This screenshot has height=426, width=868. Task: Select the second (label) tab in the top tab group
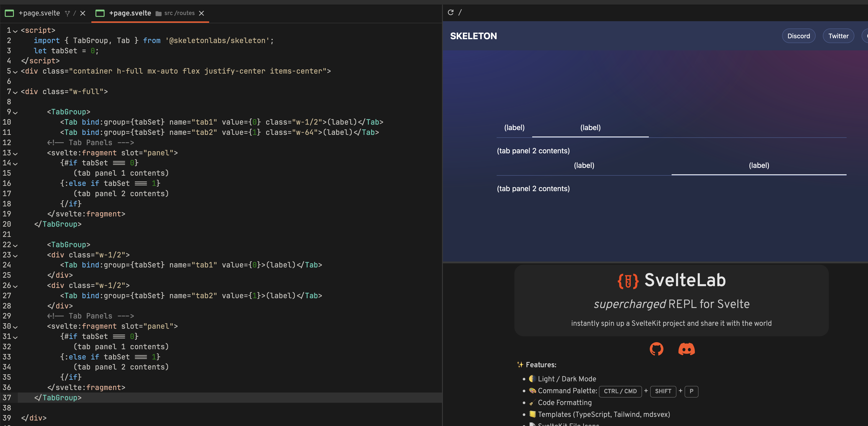pyautogui.click(x=590, y=127)
